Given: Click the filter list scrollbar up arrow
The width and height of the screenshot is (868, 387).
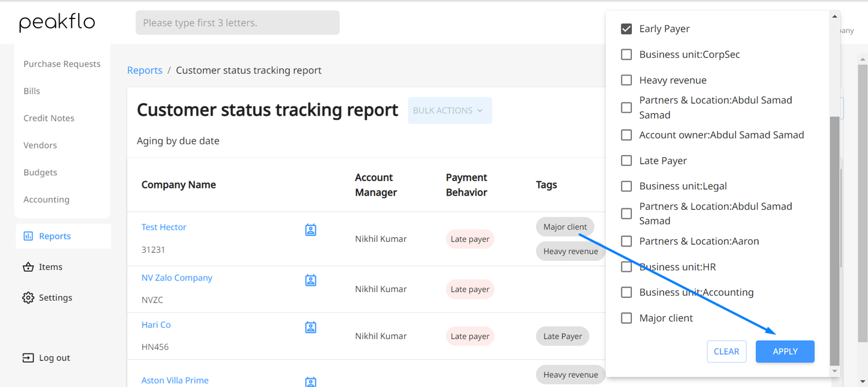Looking at the screenshot, I should (834, 16).
